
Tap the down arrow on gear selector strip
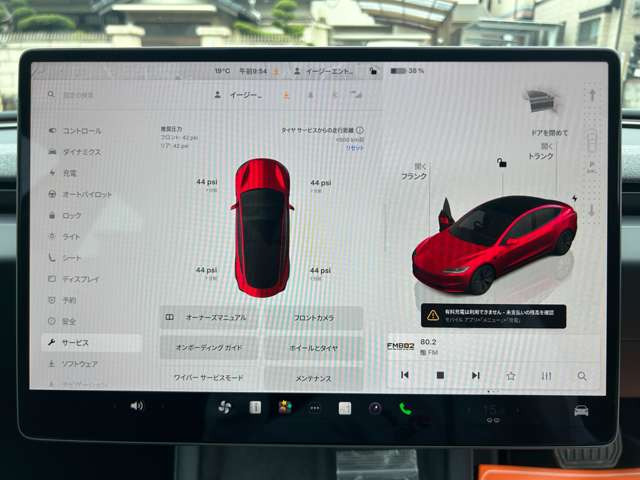click(x=592, y=210)
